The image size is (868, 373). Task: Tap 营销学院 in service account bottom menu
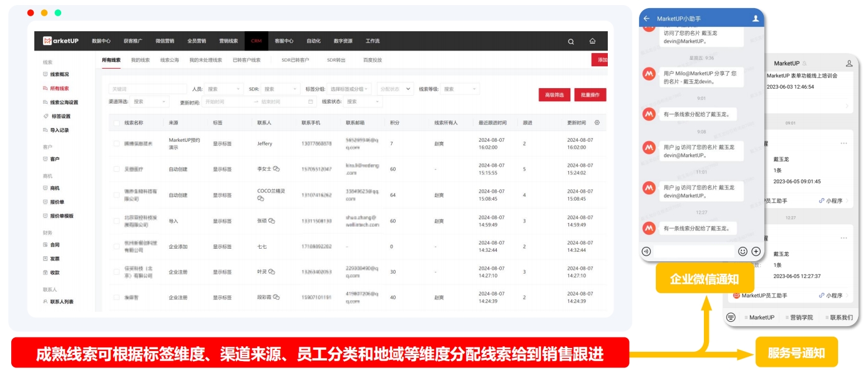click(802, 317)
